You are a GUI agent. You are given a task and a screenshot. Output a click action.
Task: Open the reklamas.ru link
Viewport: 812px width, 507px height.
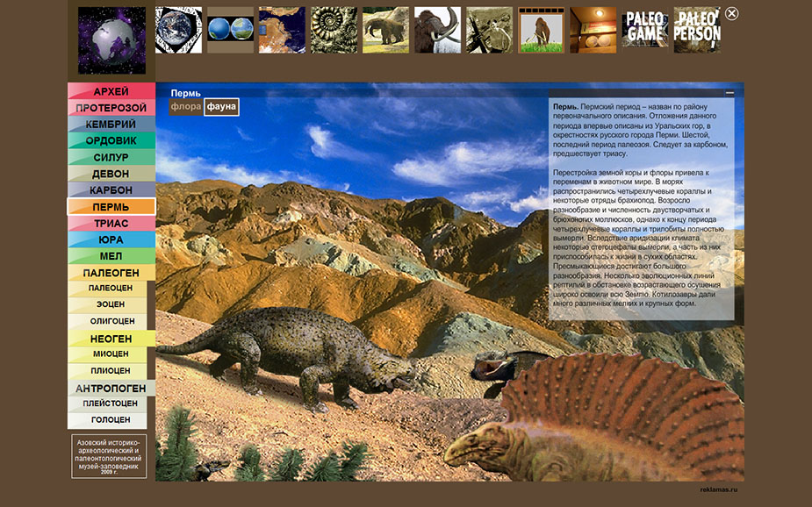point(719,490)
